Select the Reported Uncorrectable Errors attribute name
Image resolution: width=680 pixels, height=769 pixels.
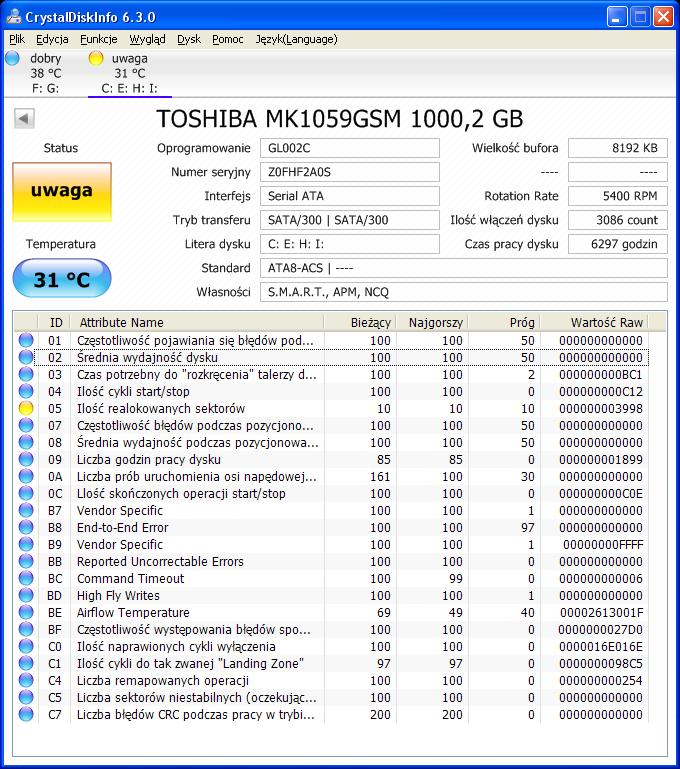[160, 562]
